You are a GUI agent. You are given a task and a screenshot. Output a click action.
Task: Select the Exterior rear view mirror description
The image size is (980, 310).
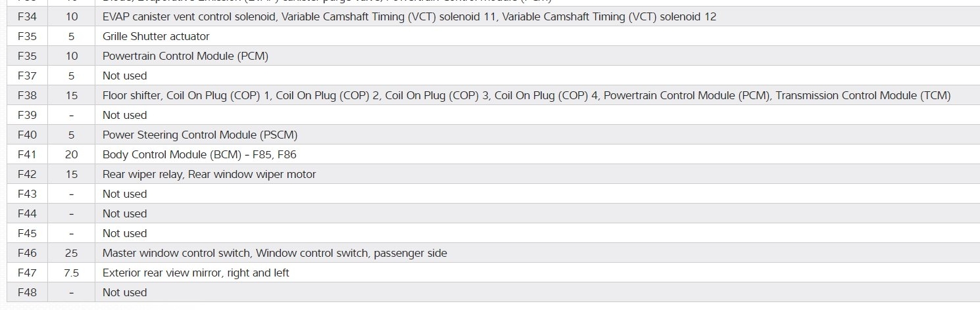tap(195, 273)
